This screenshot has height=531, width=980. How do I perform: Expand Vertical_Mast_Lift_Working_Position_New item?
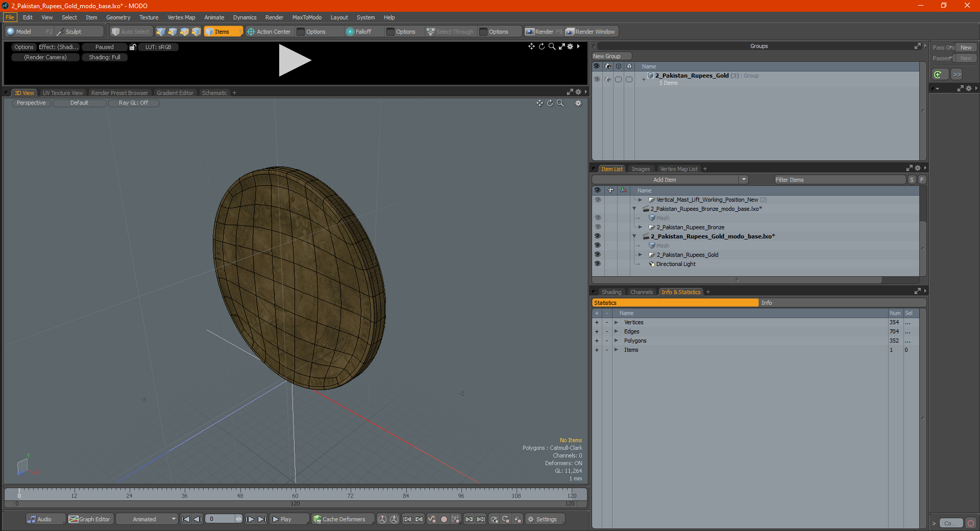640,200
